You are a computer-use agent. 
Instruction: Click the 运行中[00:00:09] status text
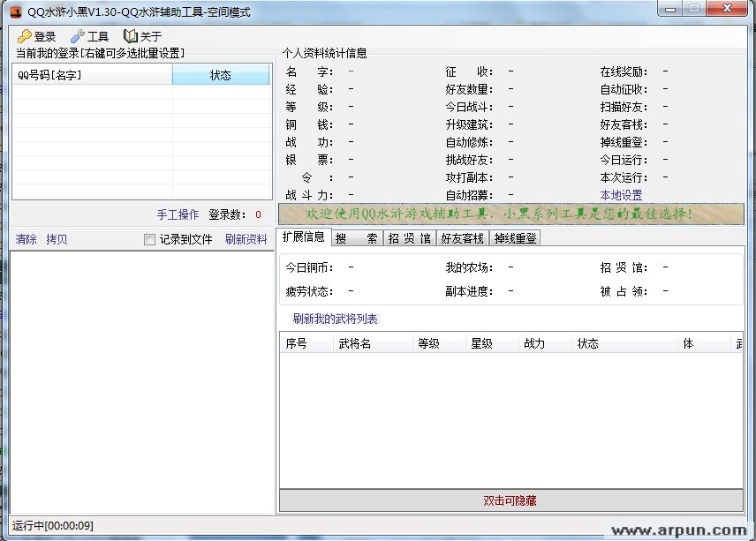pos(53,526)
